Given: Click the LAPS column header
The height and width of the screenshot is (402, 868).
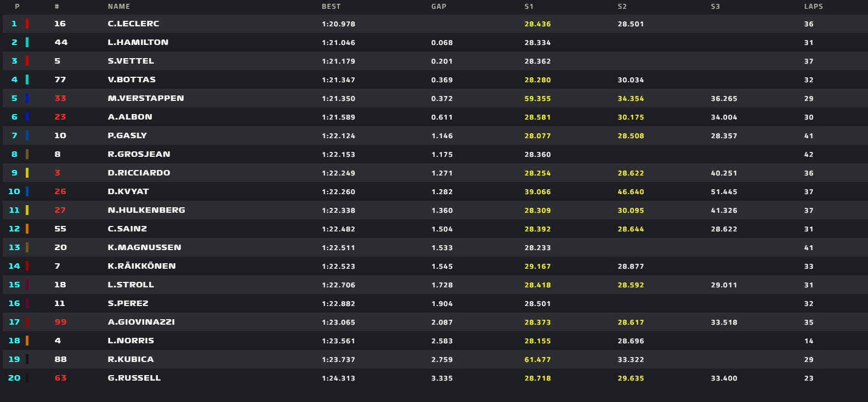Looking at the screenshot, I should click(813, 7).
